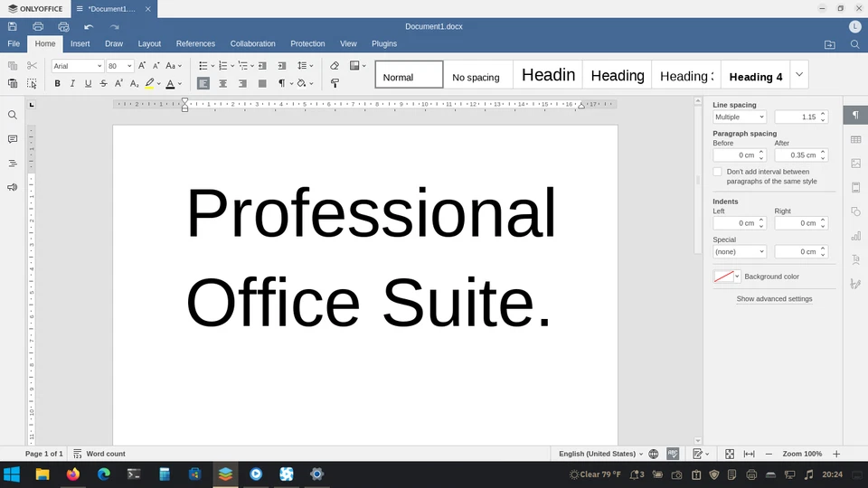Increase paragraph indent

tap(282, 66)
